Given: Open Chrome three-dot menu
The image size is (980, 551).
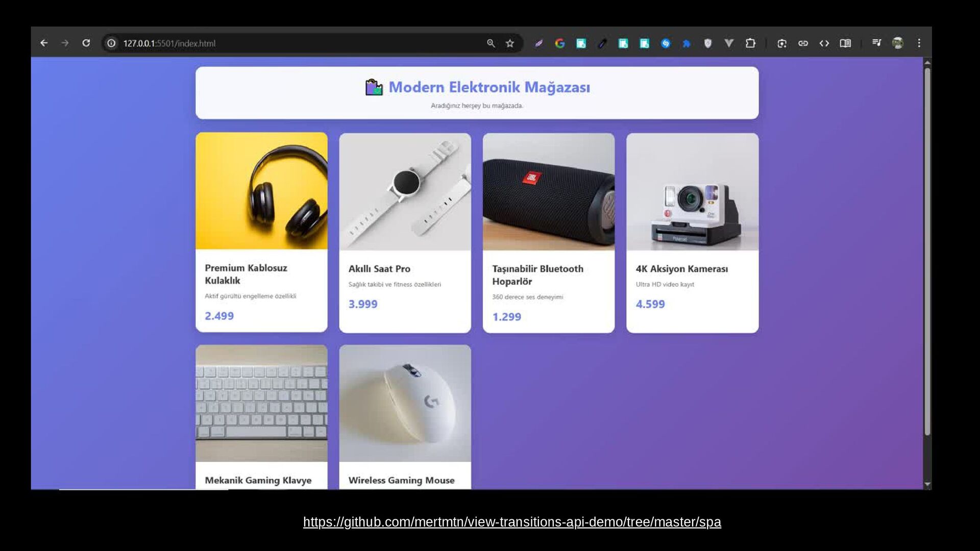Looking at the screenshot, I should click(919, 43).
